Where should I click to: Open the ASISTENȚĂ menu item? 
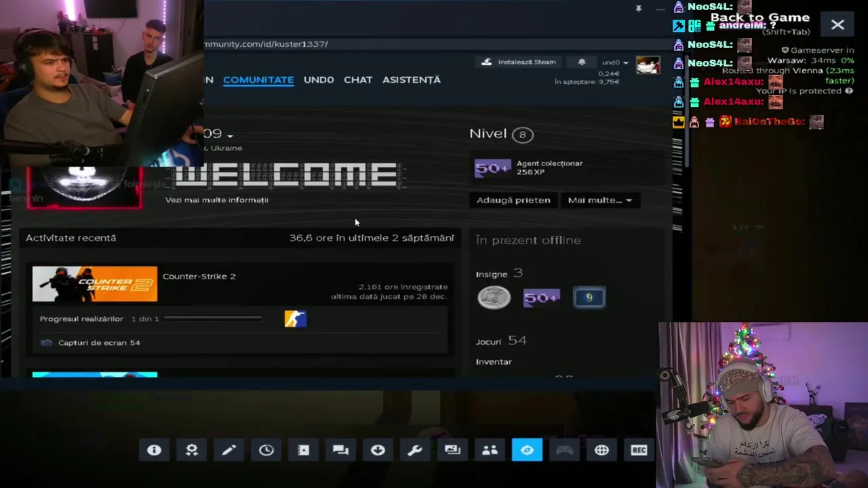tap(412, 79)
